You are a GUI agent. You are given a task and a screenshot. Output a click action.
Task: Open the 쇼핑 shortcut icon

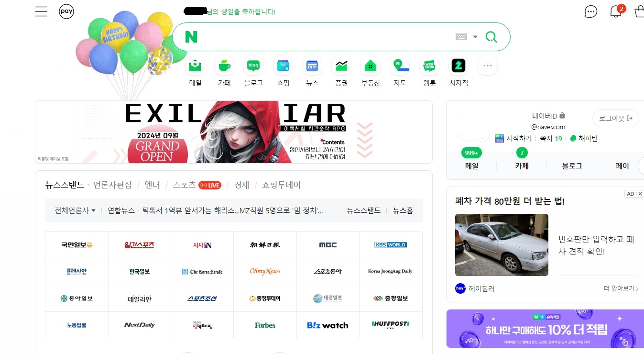[x=283, y=66]
